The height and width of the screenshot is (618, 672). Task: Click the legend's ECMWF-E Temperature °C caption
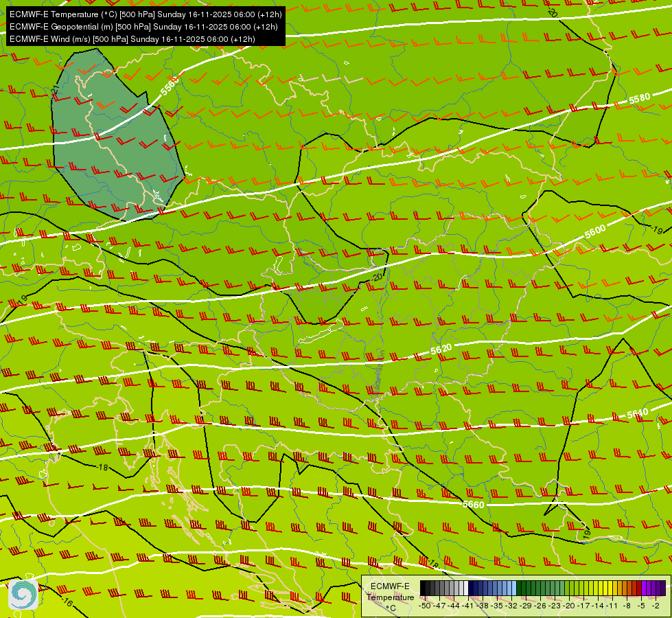pyautogui.click(x=391, y=597)
